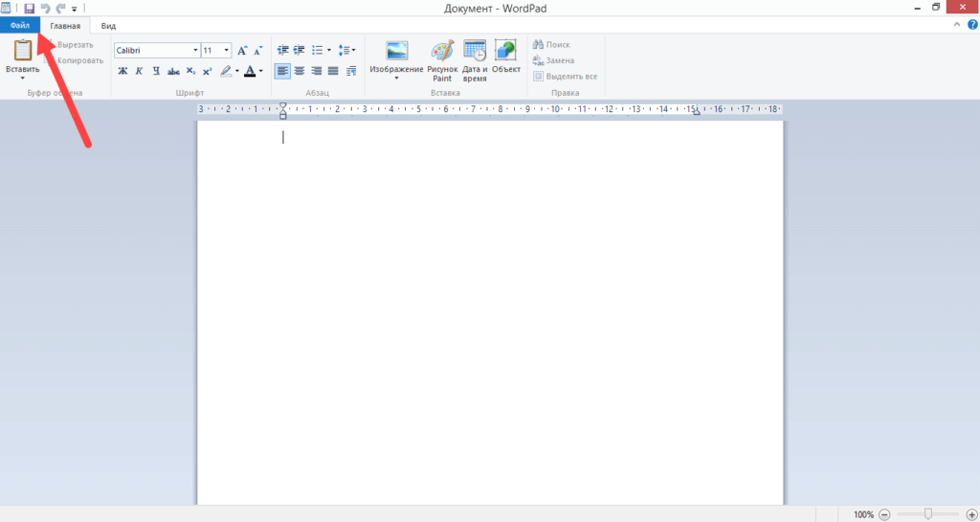
Task: Click the Вставить paste clipboard icon
Action: (22, 52)
